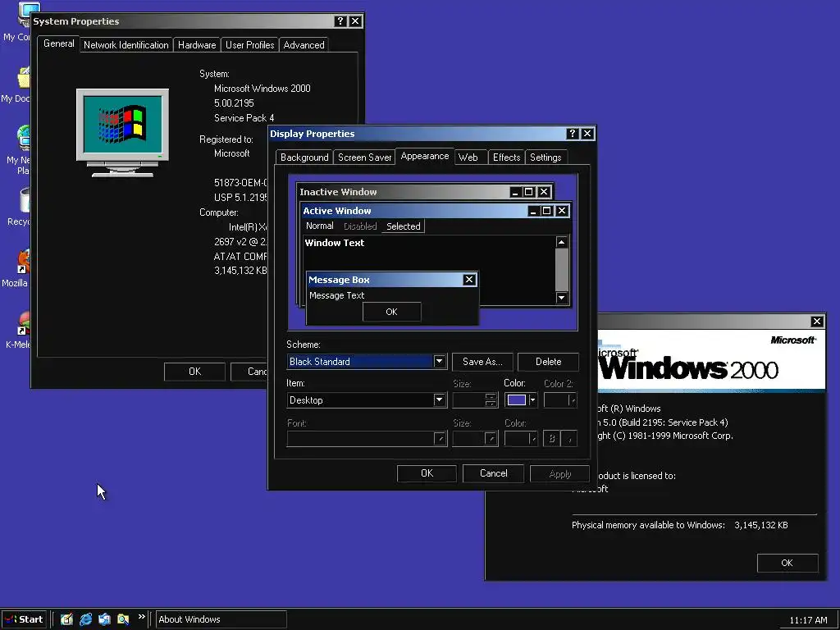
Task: Click the Show Desktop quick launch icon
Action: (x=66, y=619)
